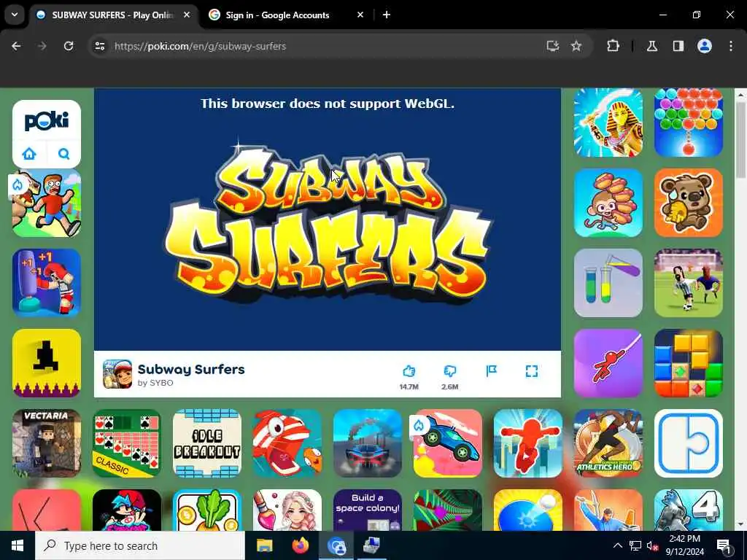
Task: Open the monkey with hot dogs game
Action: 608,203
